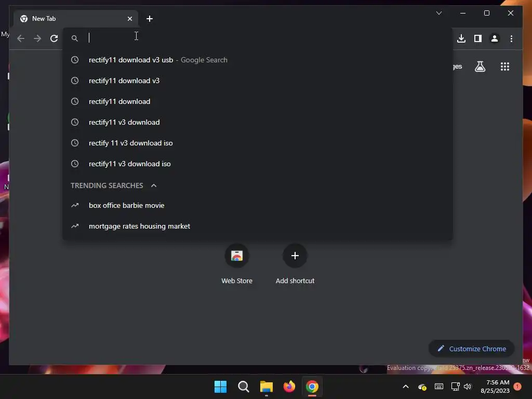This screenshot has width=532, height=399.
Task: Show hidden system tray icons
Action: tap(405, 387)
